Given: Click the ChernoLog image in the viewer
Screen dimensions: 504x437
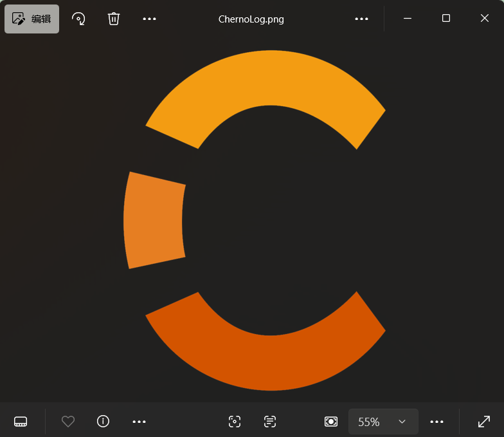Looking at the screenshot, I should coord(255,220).
